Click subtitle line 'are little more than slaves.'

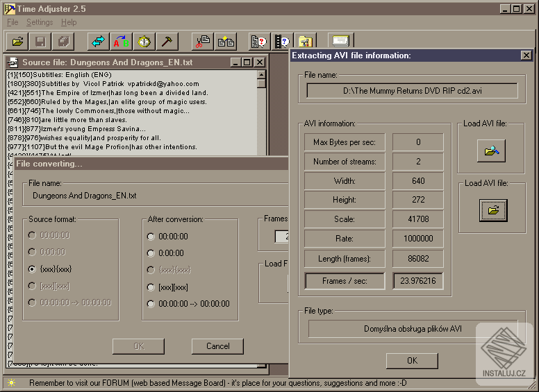(67, 120)
